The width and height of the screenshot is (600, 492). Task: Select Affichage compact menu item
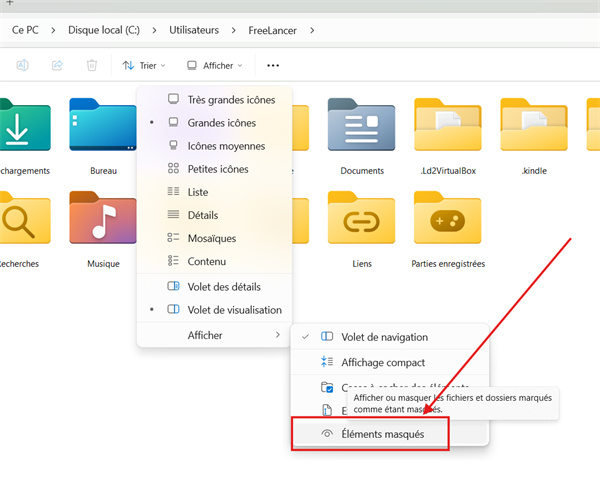[x=382, y=362]
